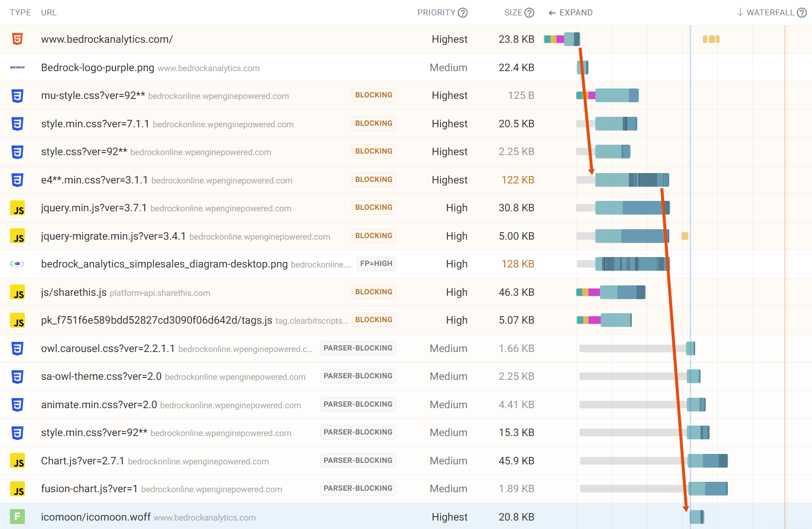Click the PRIORITY column header label
The width and height of the screenshot is (812, 529).
click(x=436, y=13)
